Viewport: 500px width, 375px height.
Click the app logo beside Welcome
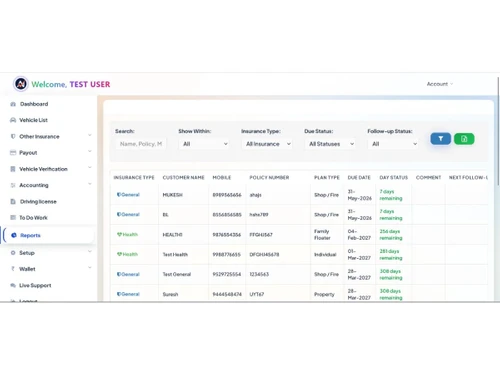[x=21, y=84]
